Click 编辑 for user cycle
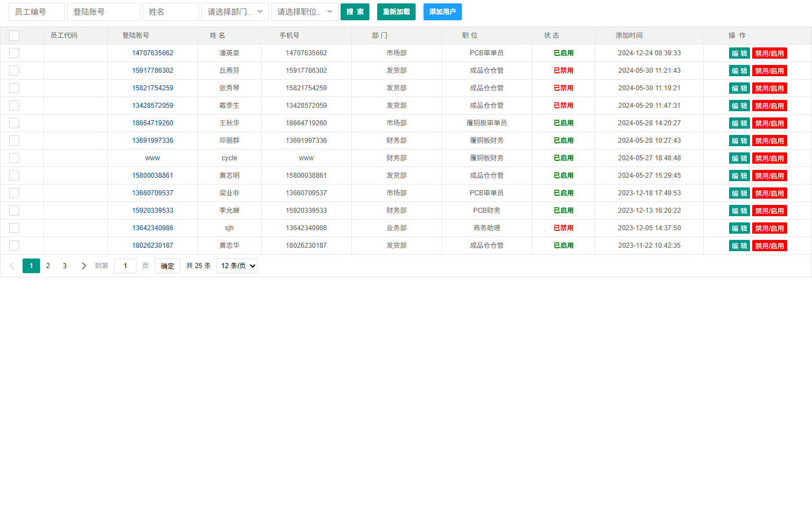812x508 pixels. point(739,159)
